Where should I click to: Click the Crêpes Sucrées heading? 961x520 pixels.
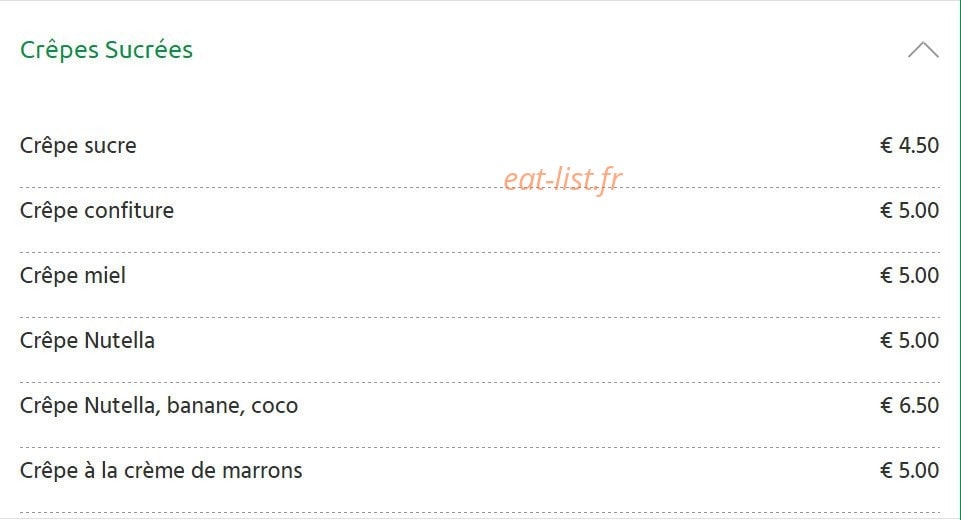click(107, 50)
